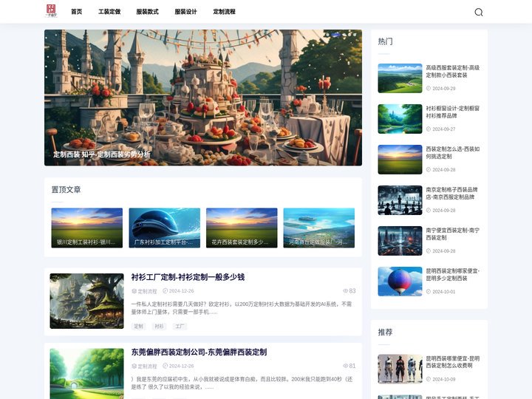The image size is (532, 399).
Task: Select the active carousel indicator dot
Action: point(335,35)
